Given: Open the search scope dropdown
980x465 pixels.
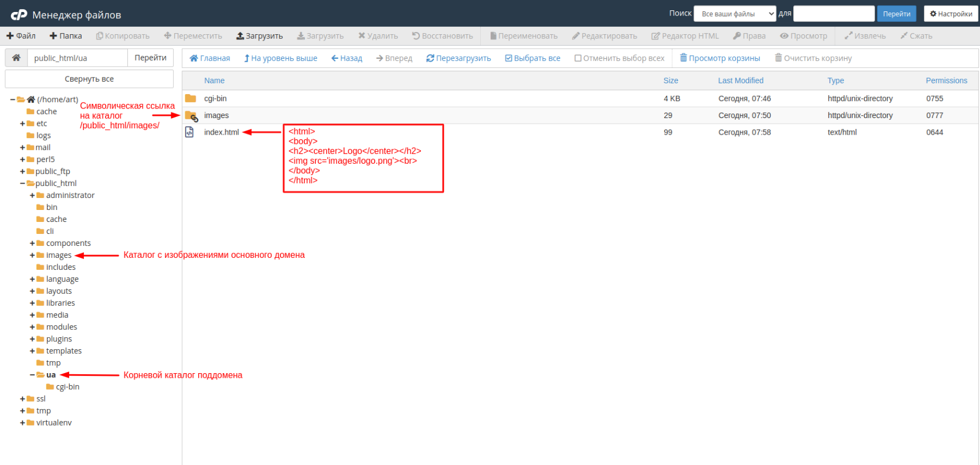Looking at the screenshot, I should (734, 14).
